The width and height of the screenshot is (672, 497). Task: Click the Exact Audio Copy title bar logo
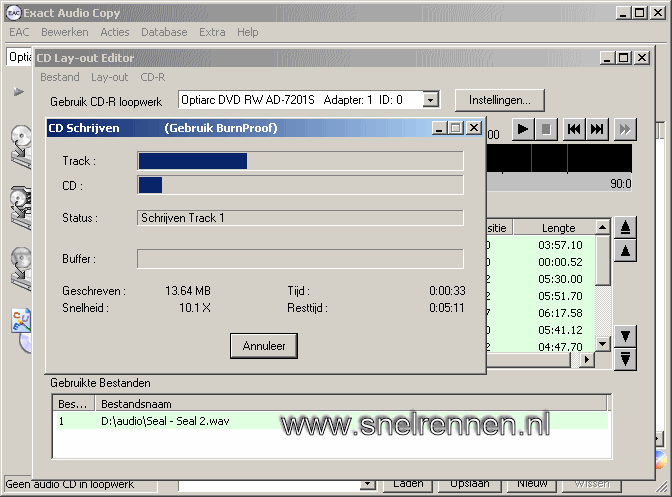click(x=14, y=13)
